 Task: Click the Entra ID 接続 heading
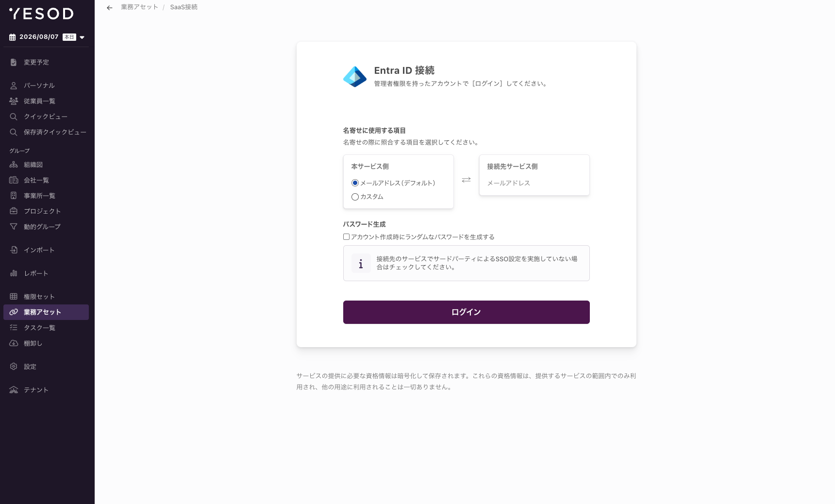pos(404,70)
